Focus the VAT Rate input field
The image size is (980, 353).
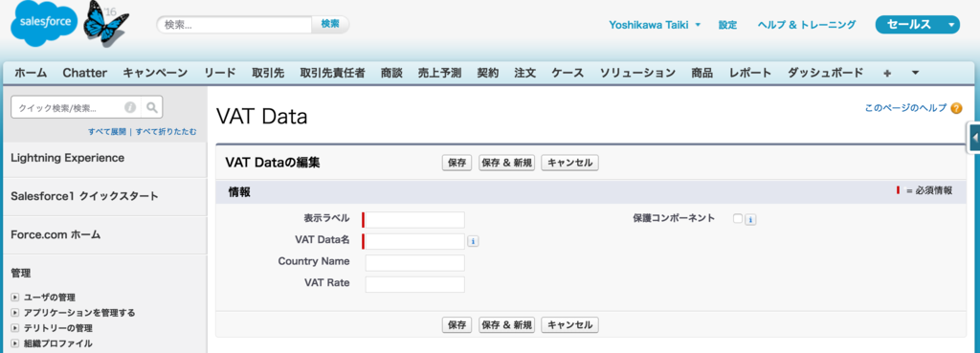[415, 284]
